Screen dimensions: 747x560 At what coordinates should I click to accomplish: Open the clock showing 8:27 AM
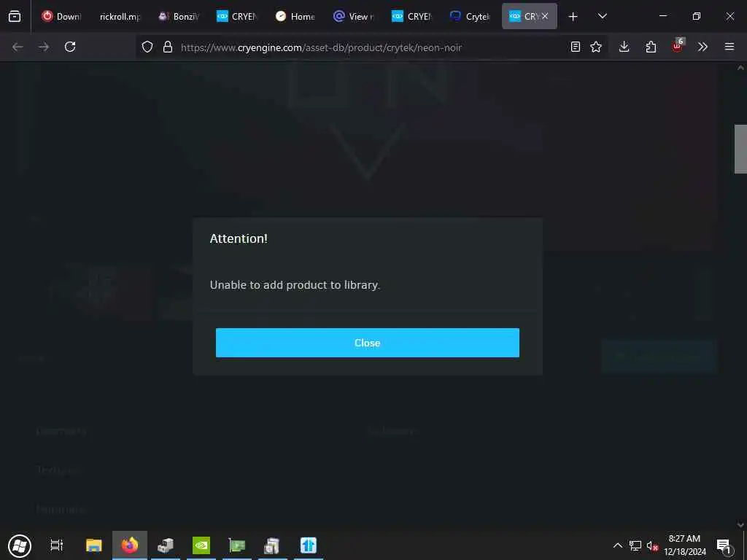pos(685,545)
